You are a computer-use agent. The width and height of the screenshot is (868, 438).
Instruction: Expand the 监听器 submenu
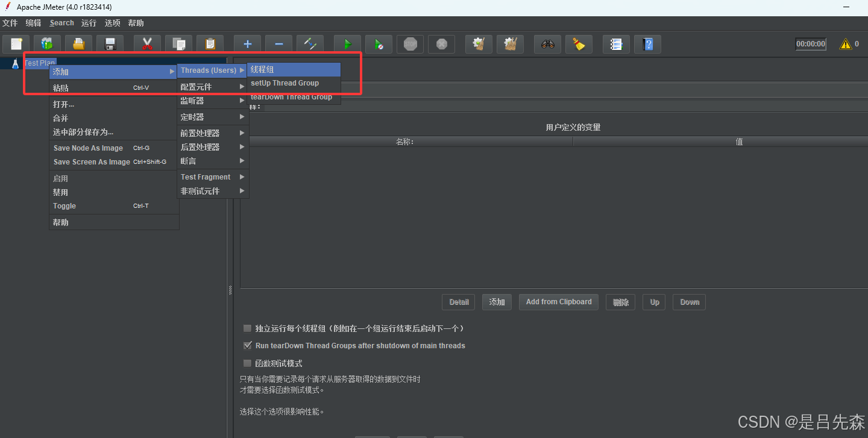[212, 101]
